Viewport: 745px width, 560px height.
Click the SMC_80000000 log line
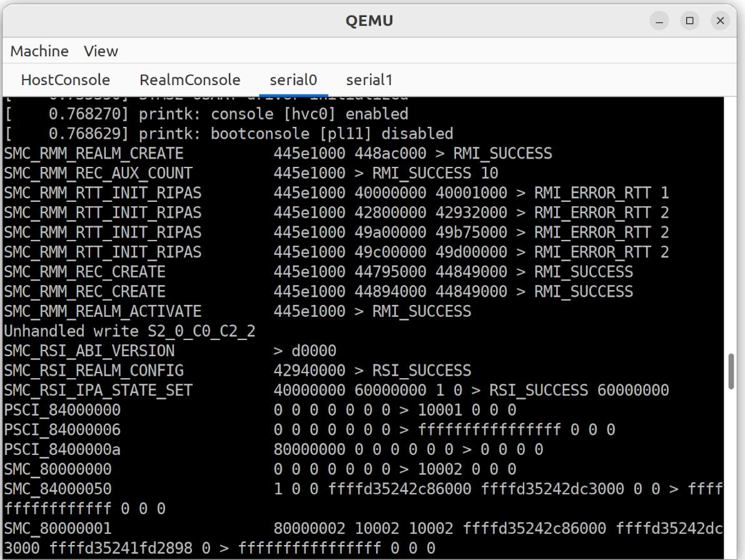point(260,469)
